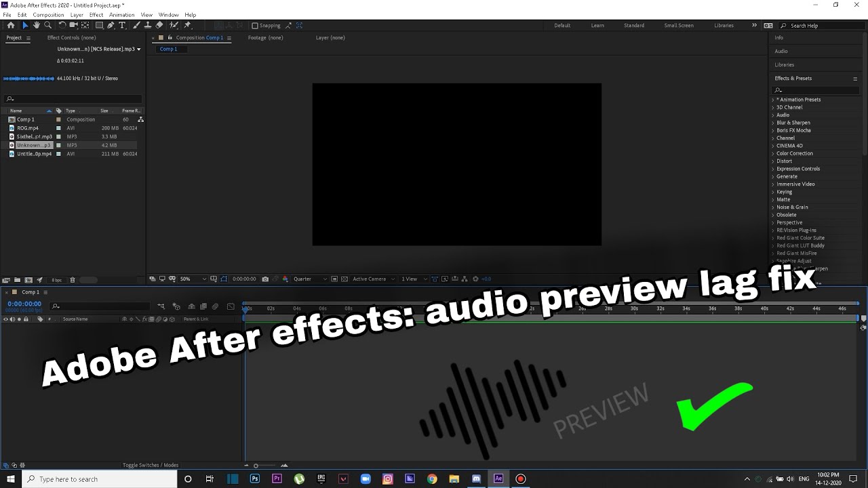Select the Clone Stamp tool

[x=148, y=25]
